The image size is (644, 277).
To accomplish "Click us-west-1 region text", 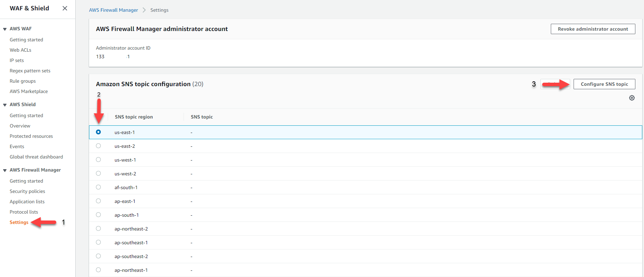I will coord(125,160).
